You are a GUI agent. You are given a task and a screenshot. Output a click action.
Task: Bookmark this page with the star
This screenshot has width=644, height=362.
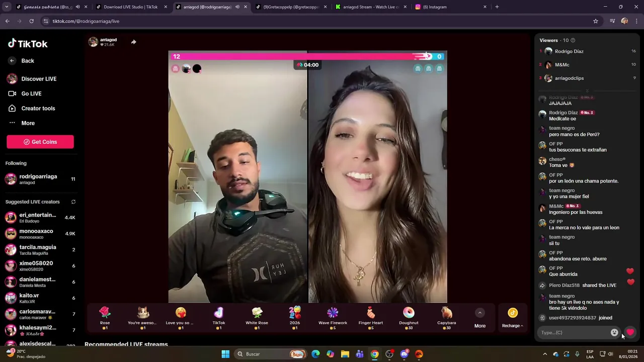pyautogui.click(x=596, y=21)
